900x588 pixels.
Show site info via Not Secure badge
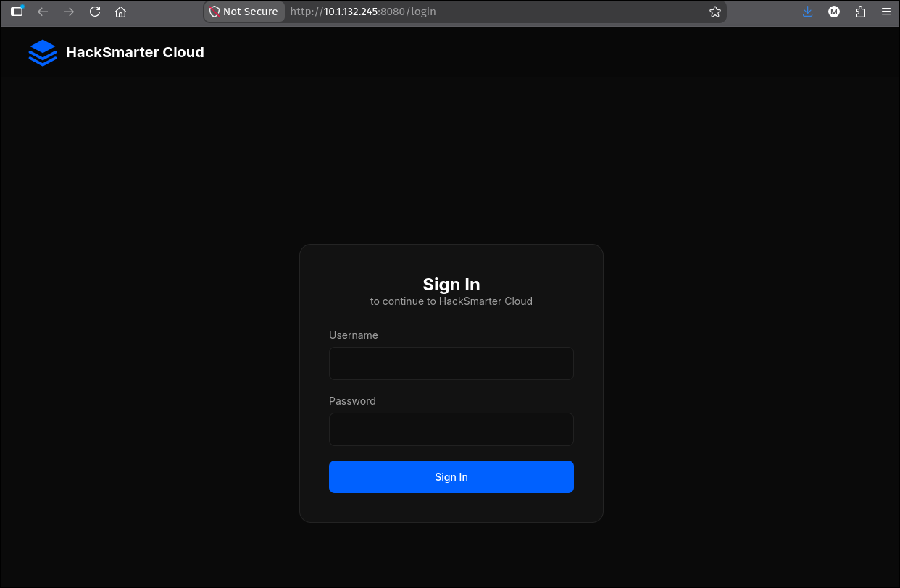[x=244, y=12]
